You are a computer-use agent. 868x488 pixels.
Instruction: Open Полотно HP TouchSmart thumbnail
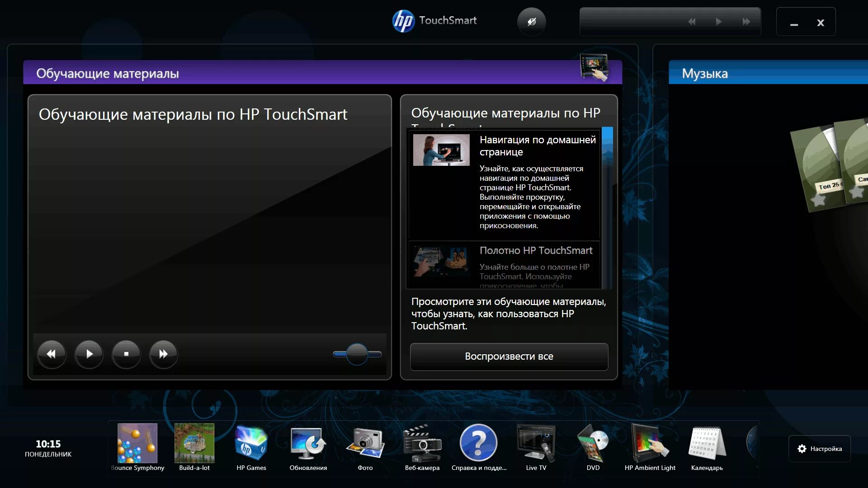(x=441, y=262)
